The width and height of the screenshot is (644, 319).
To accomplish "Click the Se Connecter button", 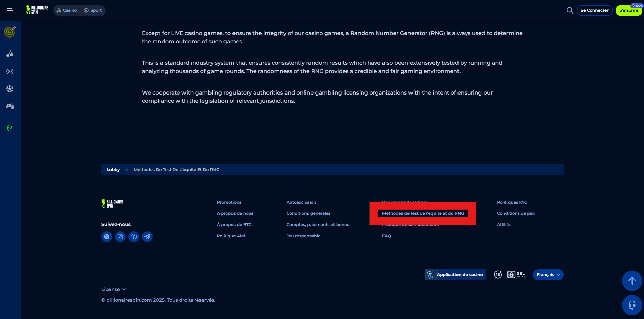I will pyautogui.click(x=594, y=10).
